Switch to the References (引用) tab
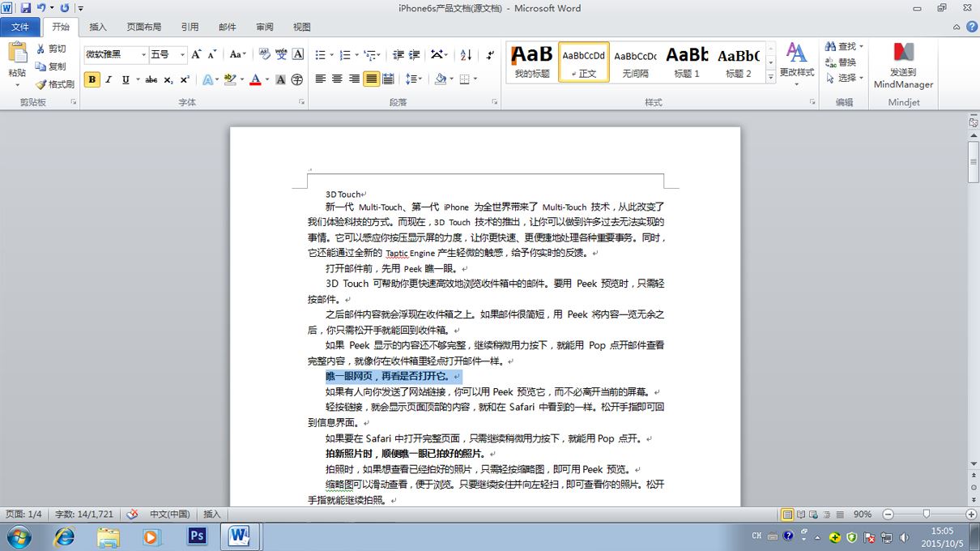The image size is (980, 551). tap(190, 27)
